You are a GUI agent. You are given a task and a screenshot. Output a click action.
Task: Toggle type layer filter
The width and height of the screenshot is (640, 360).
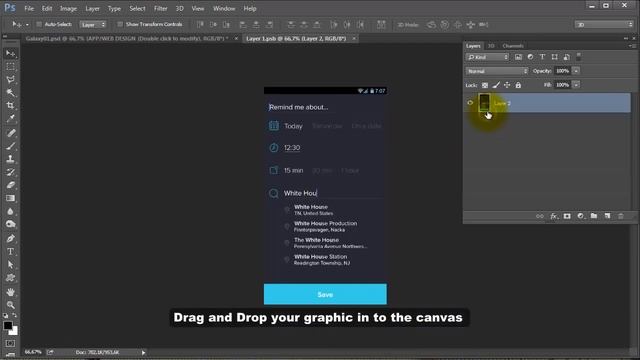click(542, 57)
